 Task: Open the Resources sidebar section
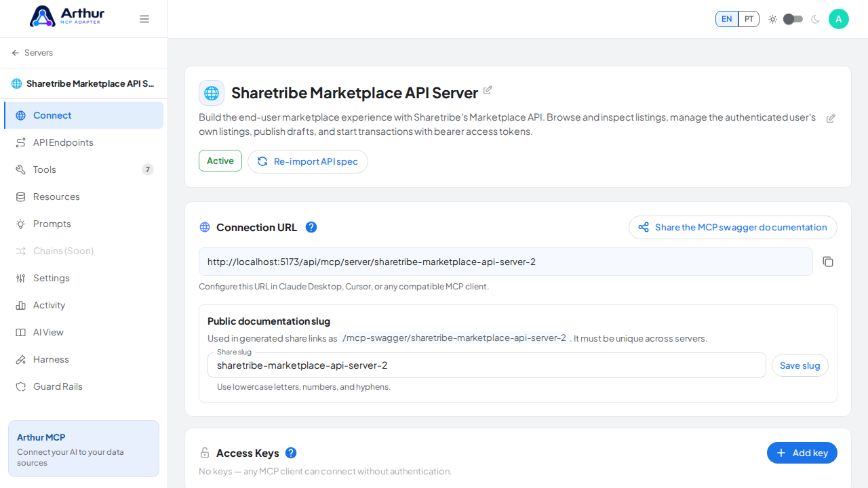(83, 197)
